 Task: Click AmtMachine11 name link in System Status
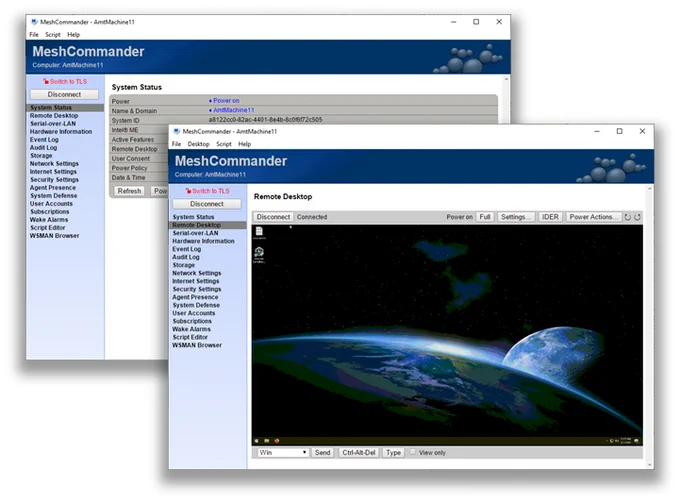point(232,110)
